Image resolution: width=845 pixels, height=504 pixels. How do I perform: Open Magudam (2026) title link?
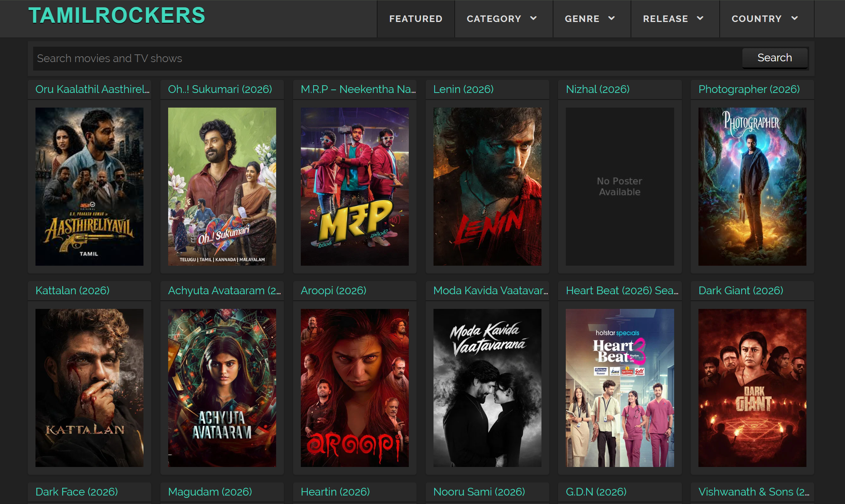pyautogui.click(x=210, y=492)
